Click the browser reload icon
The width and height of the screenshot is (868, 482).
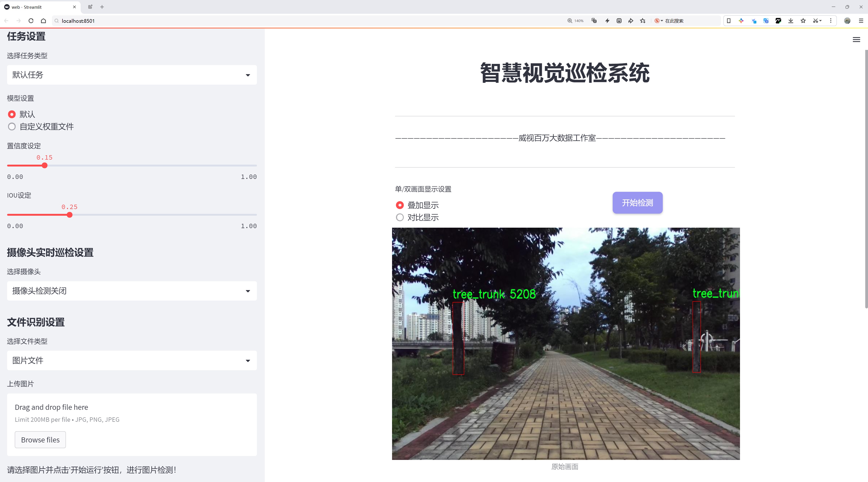[x=31, y=21]
